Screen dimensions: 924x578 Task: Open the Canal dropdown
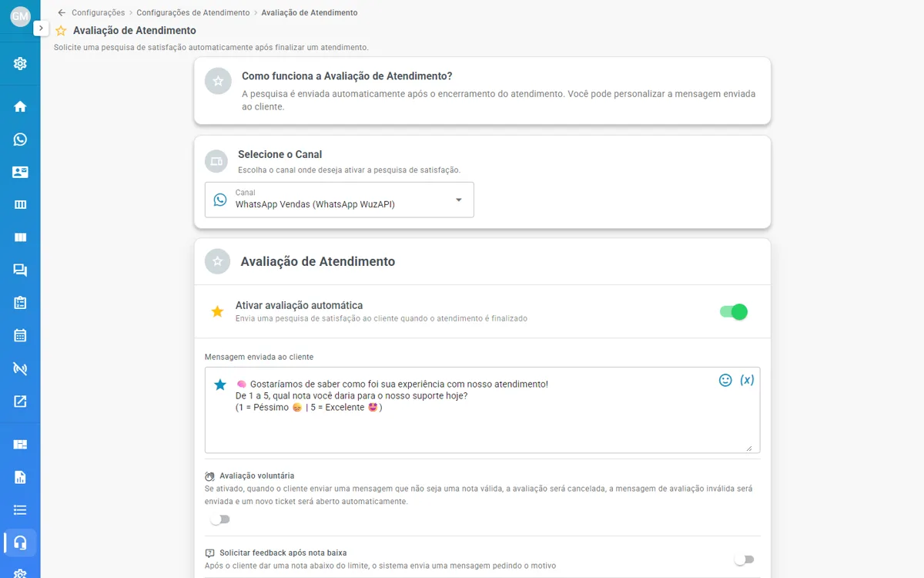340,200
